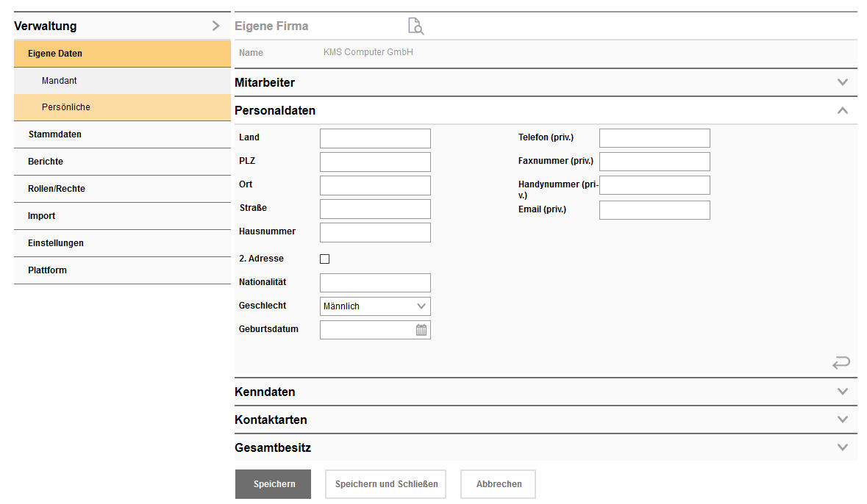
Task: Click into the PLZ input field
Action: [x=375, y=162]
